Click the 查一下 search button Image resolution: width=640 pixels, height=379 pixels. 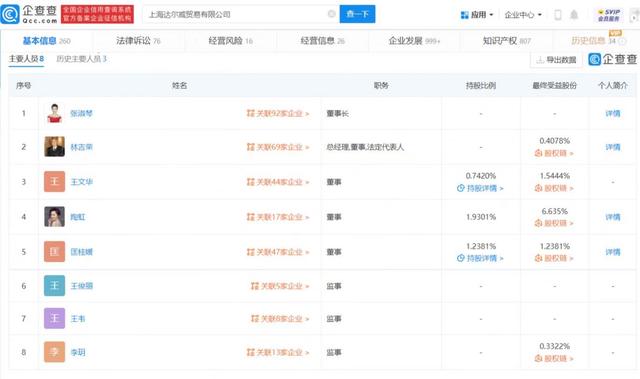(x=357, y=14)
